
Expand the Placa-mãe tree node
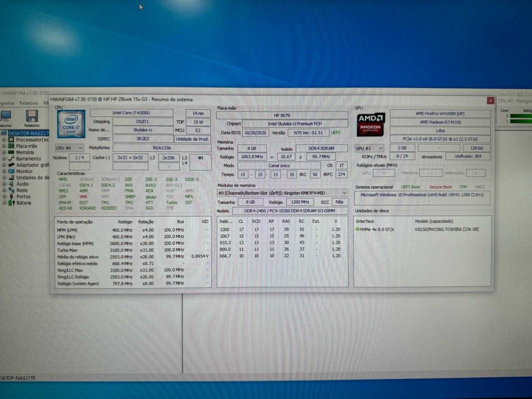pos(4,146)
